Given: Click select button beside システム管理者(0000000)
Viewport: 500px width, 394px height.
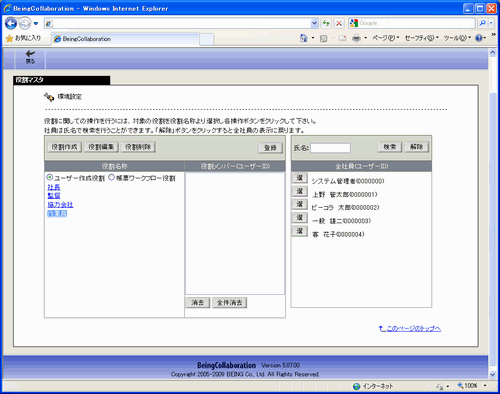Looking at the screenshot, I should 299,178.
